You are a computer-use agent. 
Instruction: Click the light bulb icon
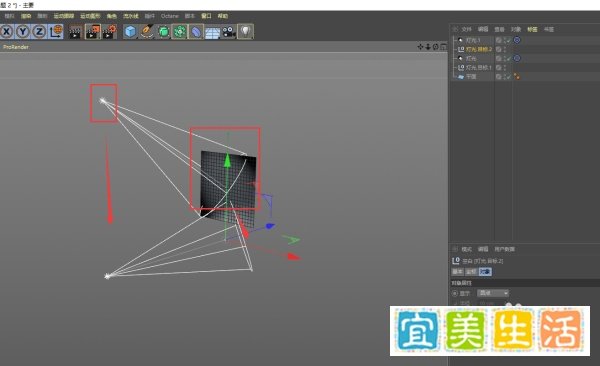click(245, 32)
